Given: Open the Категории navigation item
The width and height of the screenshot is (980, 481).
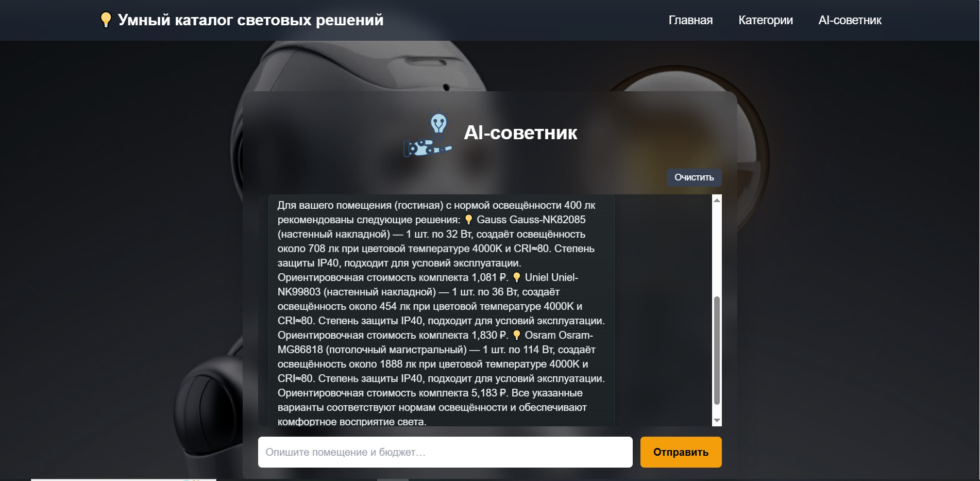Looking at the screenshot, I should [x=766, y=20].
